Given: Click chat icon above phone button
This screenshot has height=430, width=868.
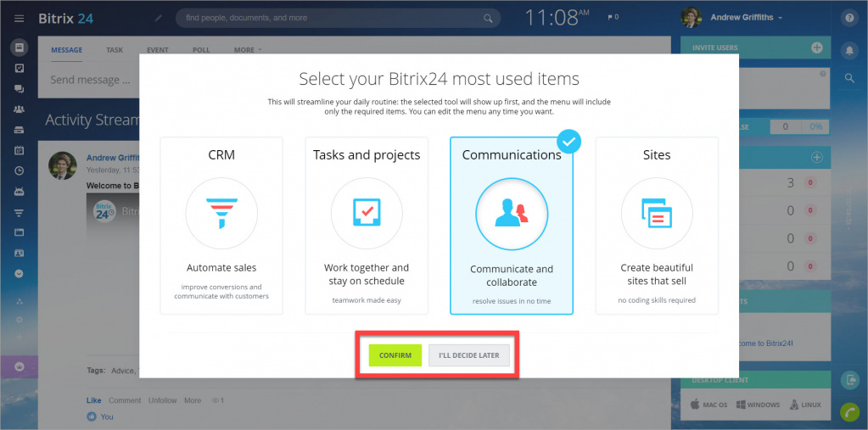Looking at the screenshot, I should coord(849,380).
